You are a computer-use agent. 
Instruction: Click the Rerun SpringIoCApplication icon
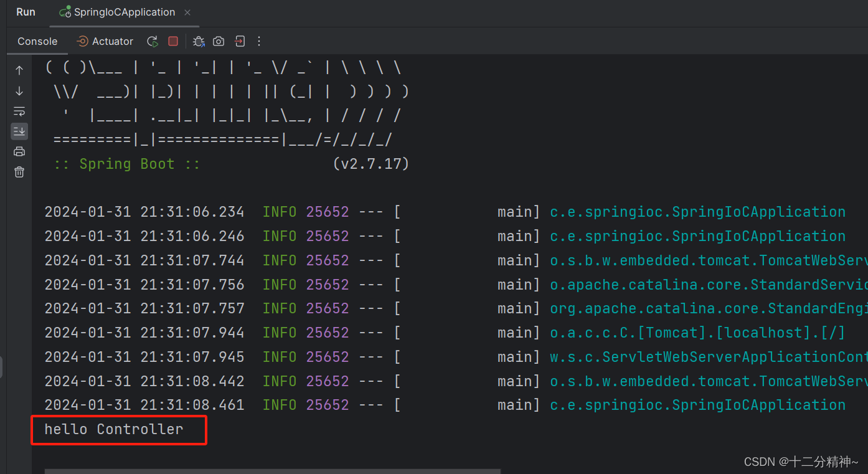[153, 41]
